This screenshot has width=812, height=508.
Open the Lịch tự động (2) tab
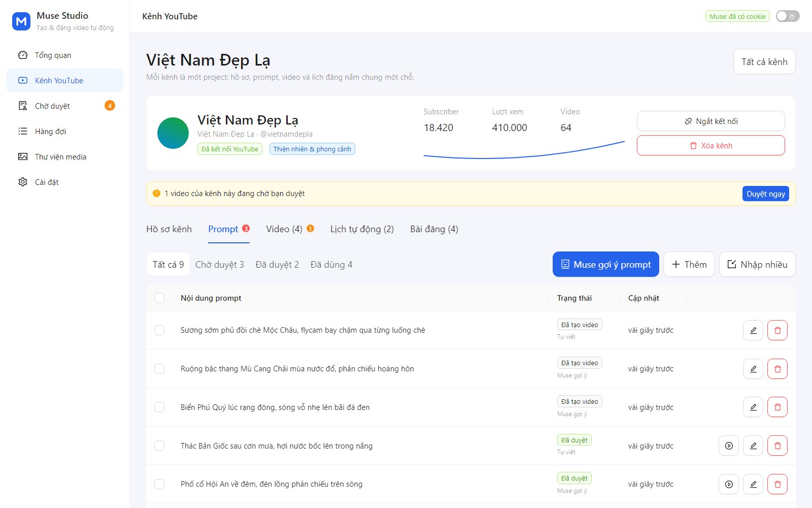tap(362, 229)
